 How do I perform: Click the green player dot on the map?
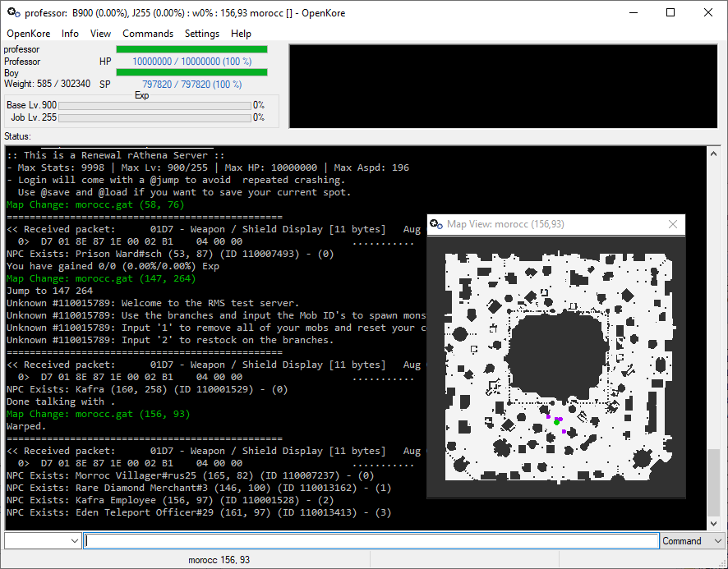coord(556,422)
